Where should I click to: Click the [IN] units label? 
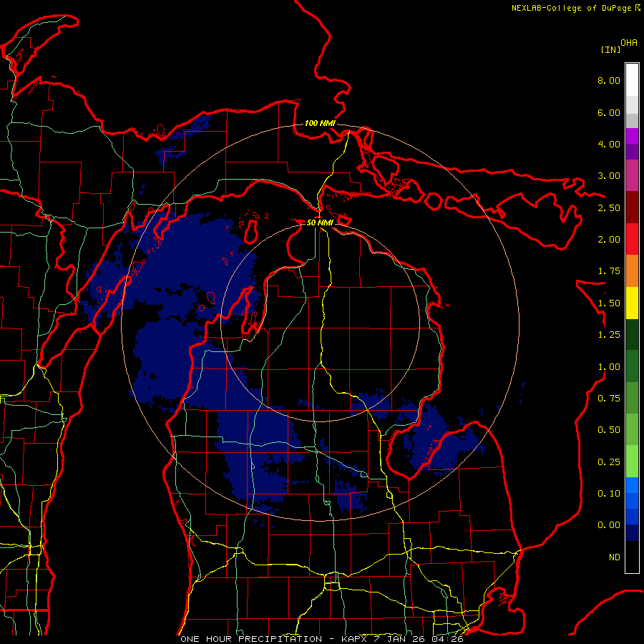point(610,49)
